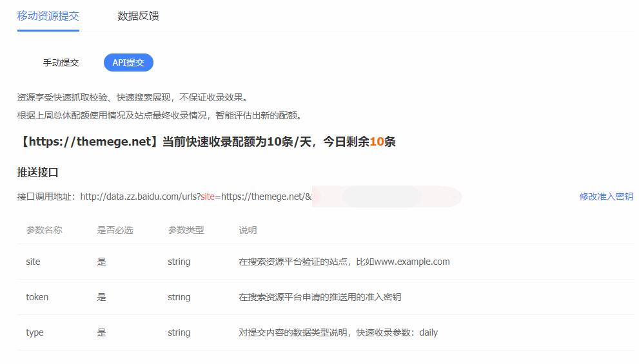Click the string type cell in token row
This screenshot has height=364, width=639.
179,297
